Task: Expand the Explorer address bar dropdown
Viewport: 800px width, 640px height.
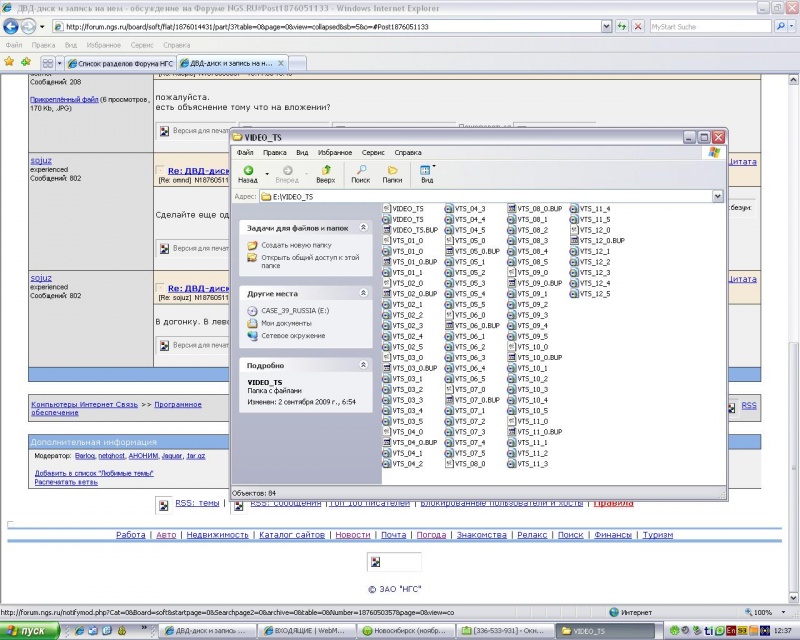Action: (x=717, y=197)
